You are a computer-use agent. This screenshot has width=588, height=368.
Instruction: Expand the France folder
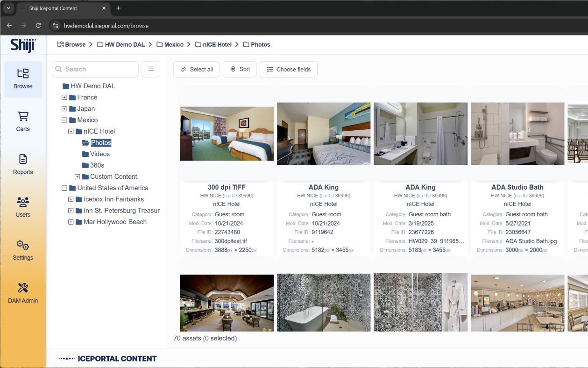(64, 98)
